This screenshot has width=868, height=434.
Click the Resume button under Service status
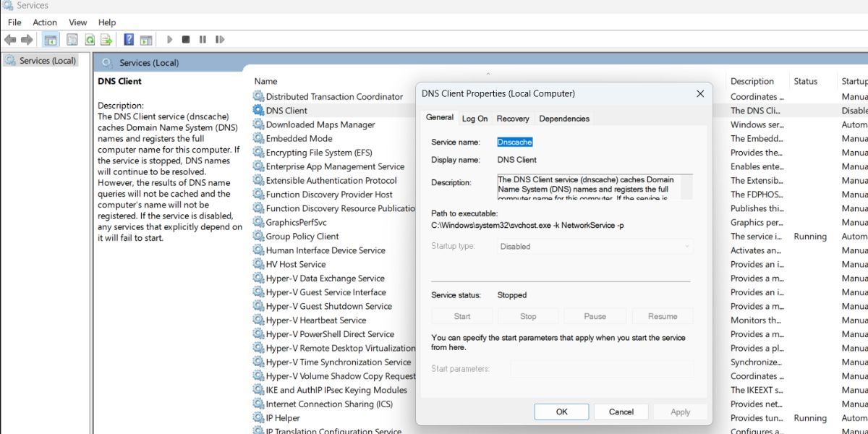pos(663,316)
